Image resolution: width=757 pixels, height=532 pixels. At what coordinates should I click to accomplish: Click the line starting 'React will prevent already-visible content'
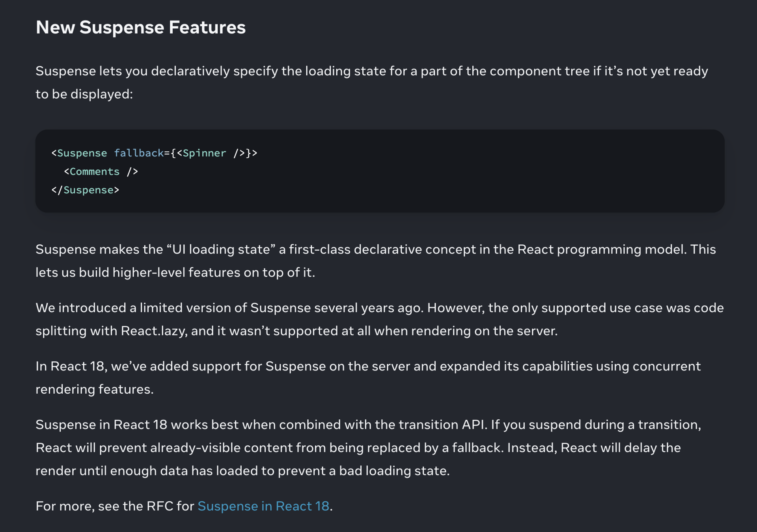[x=358, y=448]
